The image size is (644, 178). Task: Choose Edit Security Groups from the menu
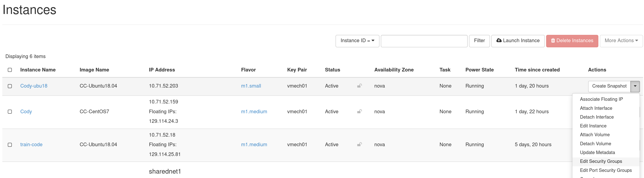pyautogui.click(x=601, y=161)
